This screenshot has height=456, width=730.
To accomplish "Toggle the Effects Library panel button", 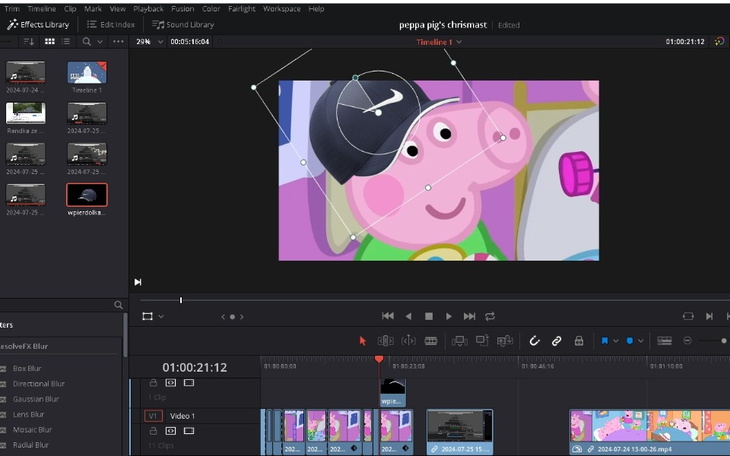I will tap(38, 24).
